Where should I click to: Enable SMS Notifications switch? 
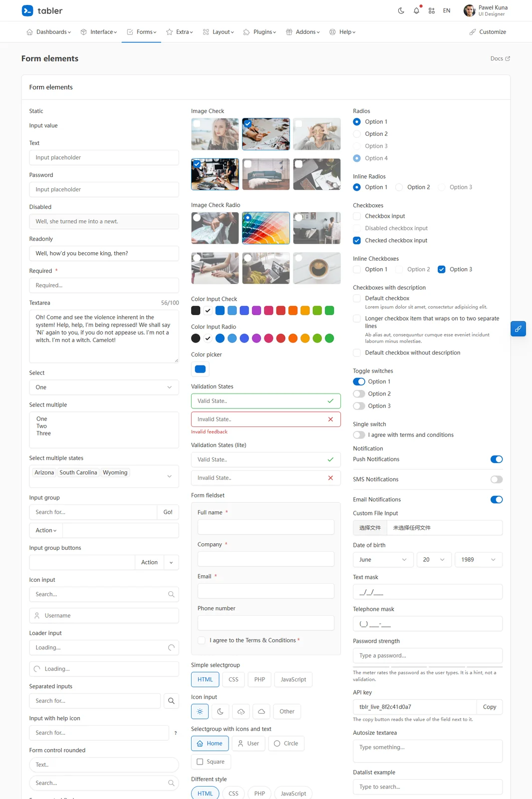[x=497, y=479]
